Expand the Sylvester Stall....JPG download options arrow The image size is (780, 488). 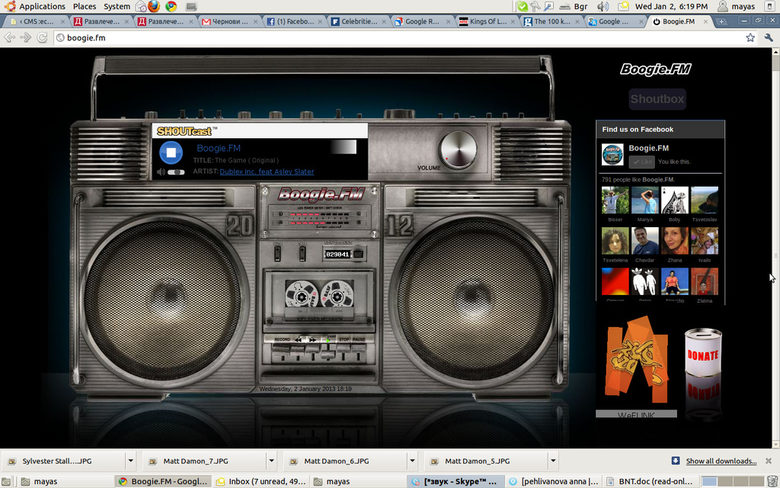pos(131,461)
